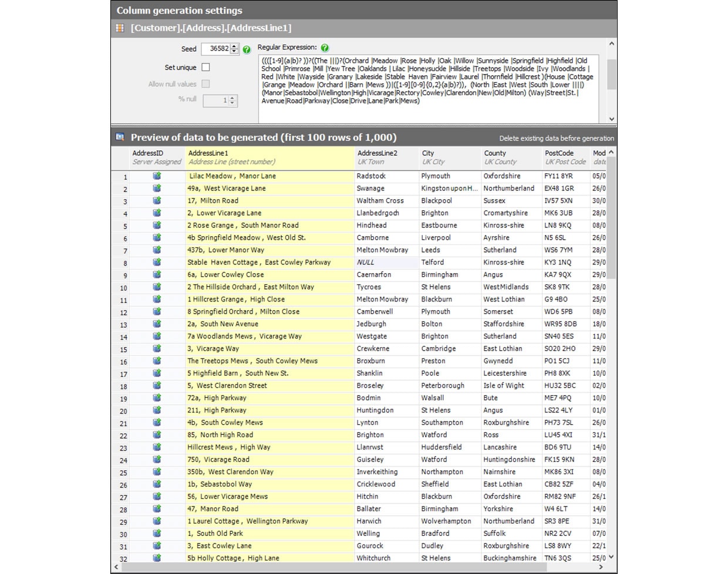Click the Seed help question mark icon
The image size is (728, 574).
(x=247, y=50)
